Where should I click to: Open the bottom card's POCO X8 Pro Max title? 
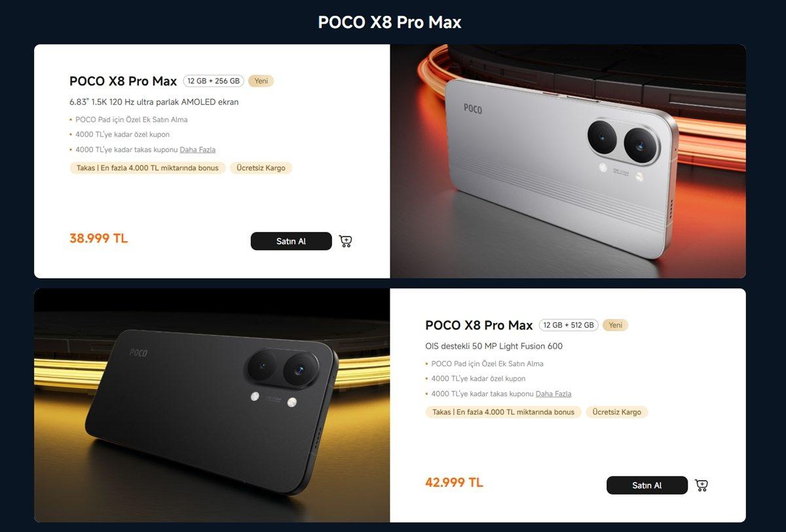coord(479,325)
